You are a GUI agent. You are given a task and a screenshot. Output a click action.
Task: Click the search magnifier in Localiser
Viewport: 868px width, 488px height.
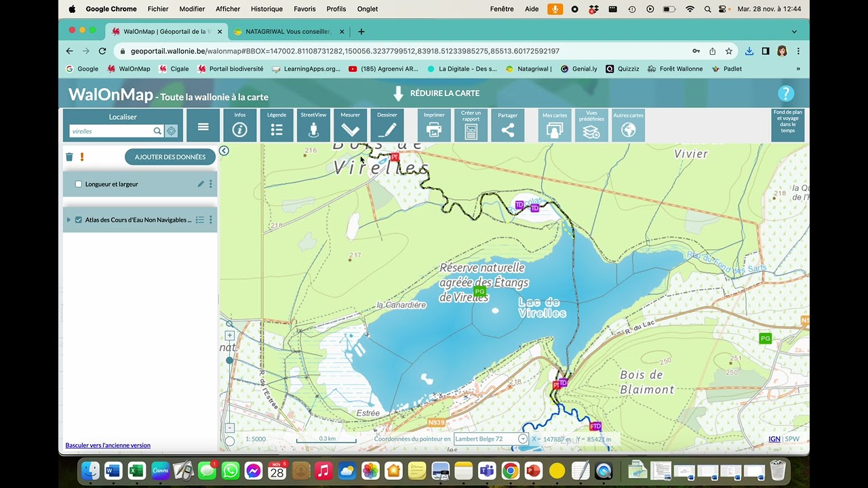coord(157,131)
